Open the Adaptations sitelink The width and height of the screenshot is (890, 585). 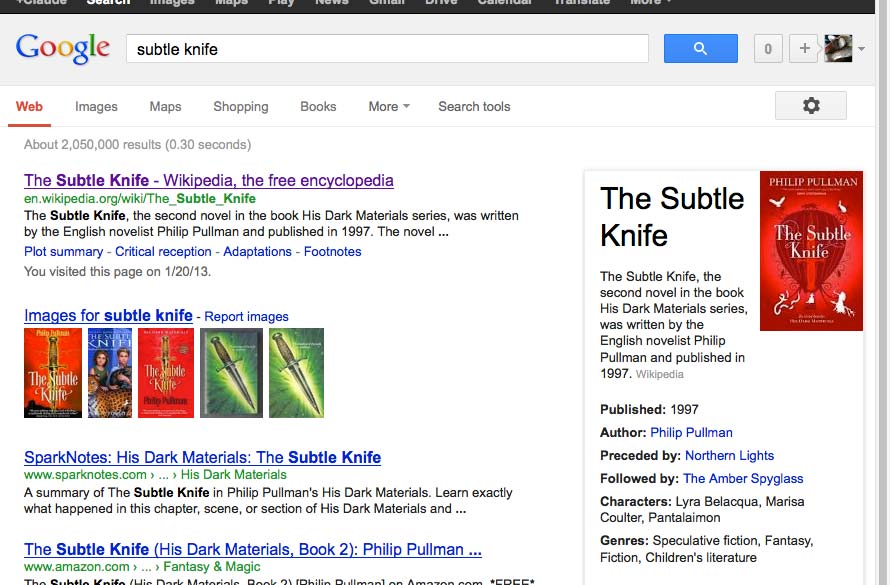click(x=257, y=251)
